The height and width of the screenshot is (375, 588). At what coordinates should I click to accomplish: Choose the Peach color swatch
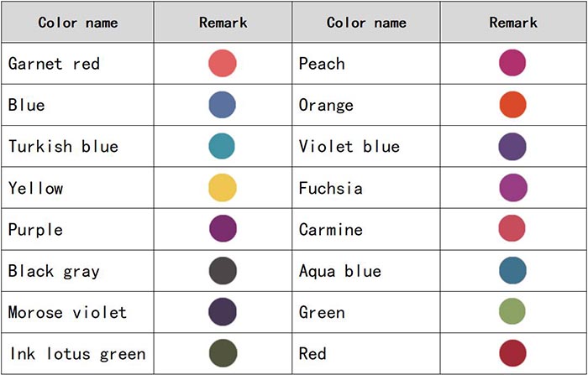point(512,63)
